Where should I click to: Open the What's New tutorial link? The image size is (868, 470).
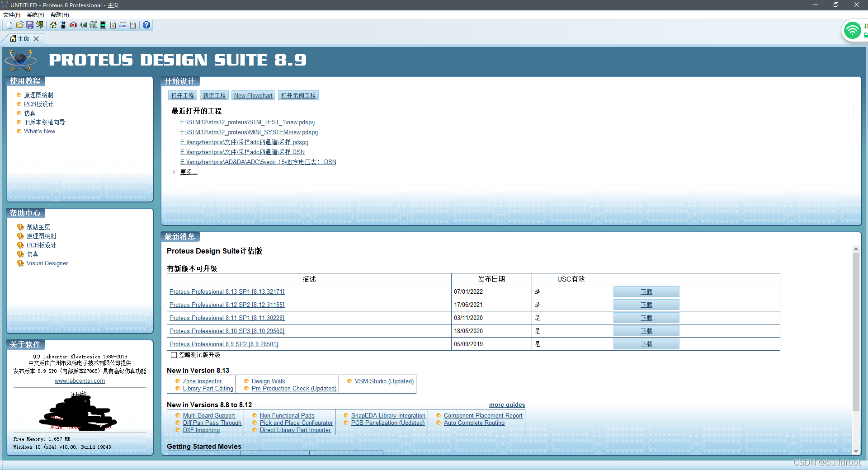tap(39, 132)
